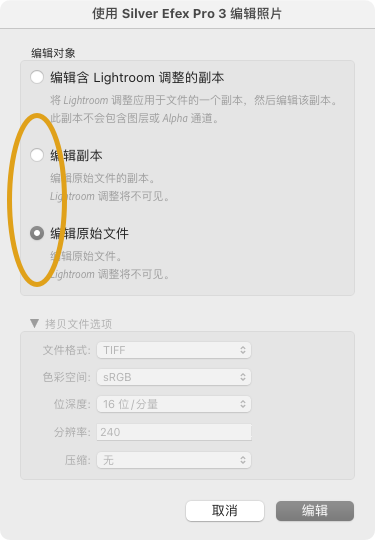Collapse the 拷贝文件选项 disclosure triangle
The width and height of the screenshot is (375, 540).
(34, 323)
